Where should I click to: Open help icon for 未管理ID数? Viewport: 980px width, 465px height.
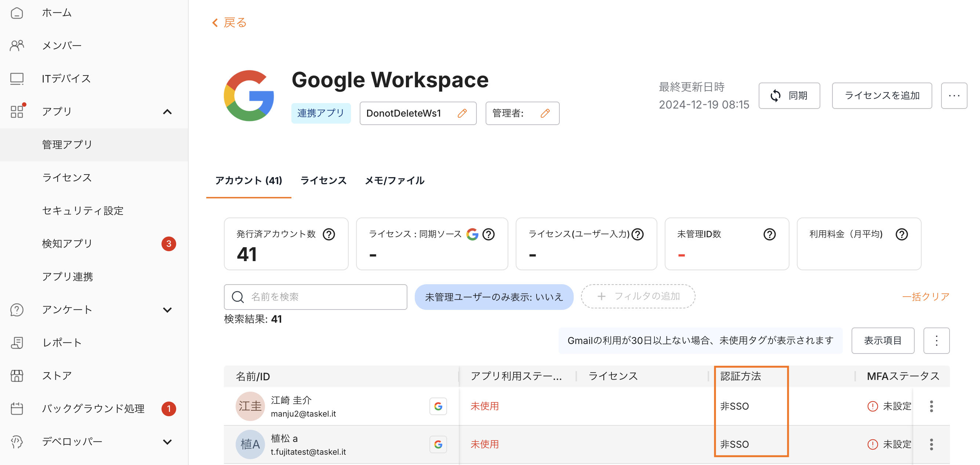pos(769,234)
